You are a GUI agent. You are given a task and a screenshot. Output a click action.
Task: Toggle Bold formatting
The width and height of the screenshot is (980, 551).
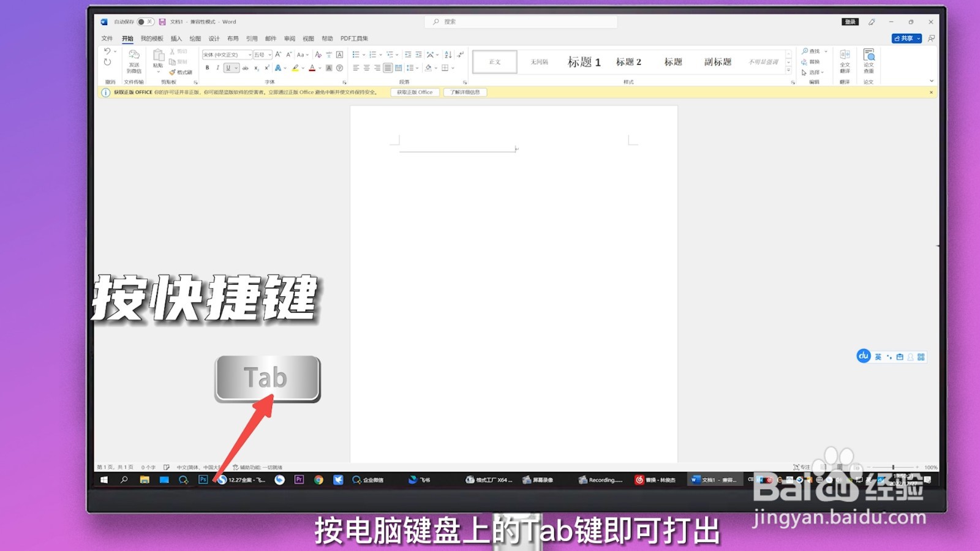207,68
